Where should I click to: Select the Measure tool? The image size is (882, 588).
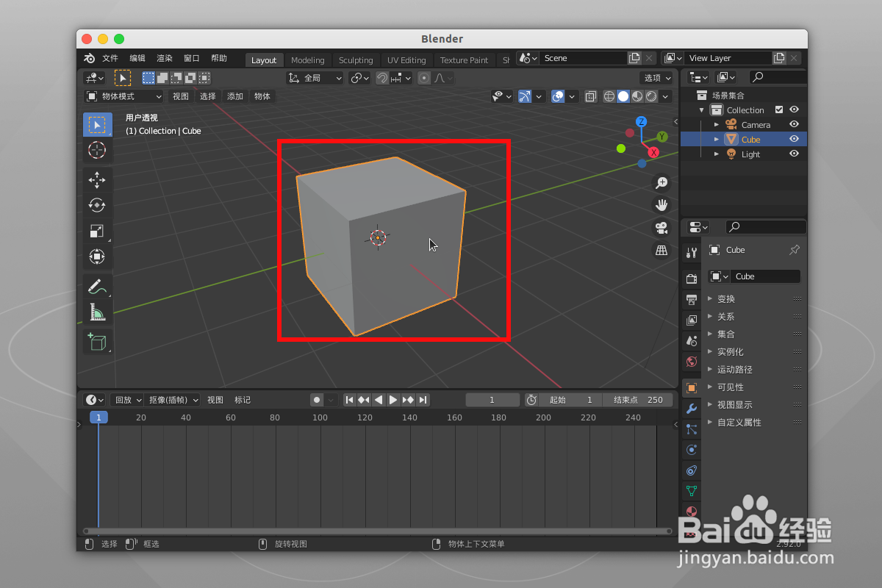97,312
